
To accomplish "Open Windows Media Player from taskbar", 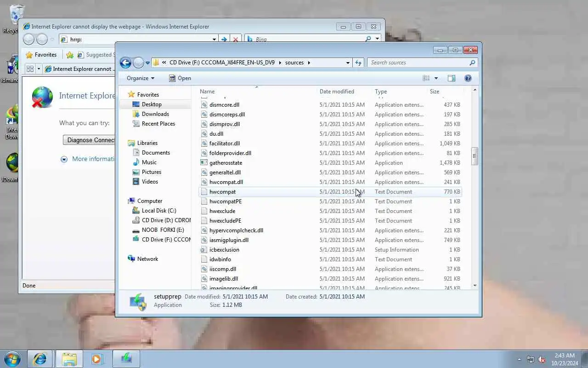I will 97,359.
